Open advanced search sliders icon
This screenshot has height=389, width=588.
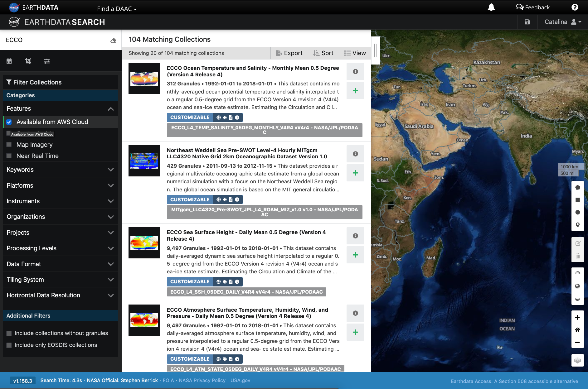[x=47, y=61]
